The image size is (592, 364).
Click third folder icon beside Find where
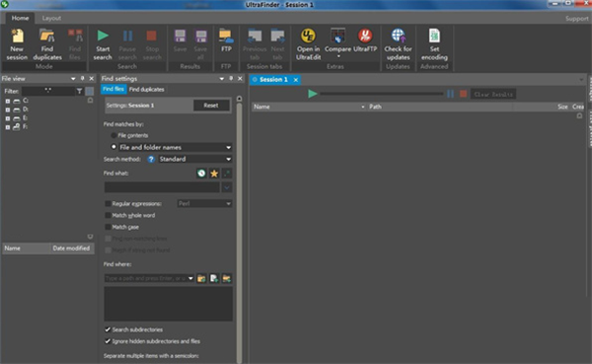[227, 278]
